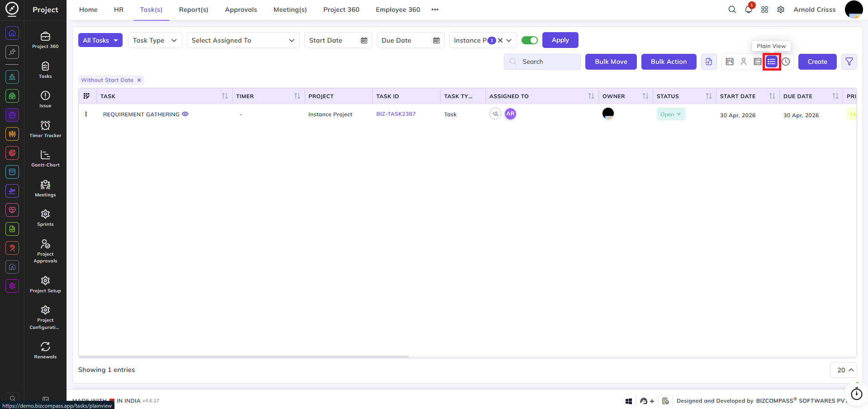Image resolution: width=868 pixels, height=409 pixels.
Task: Switch to the person view icon
Action: pyautogui.click(x=743, y=62)
